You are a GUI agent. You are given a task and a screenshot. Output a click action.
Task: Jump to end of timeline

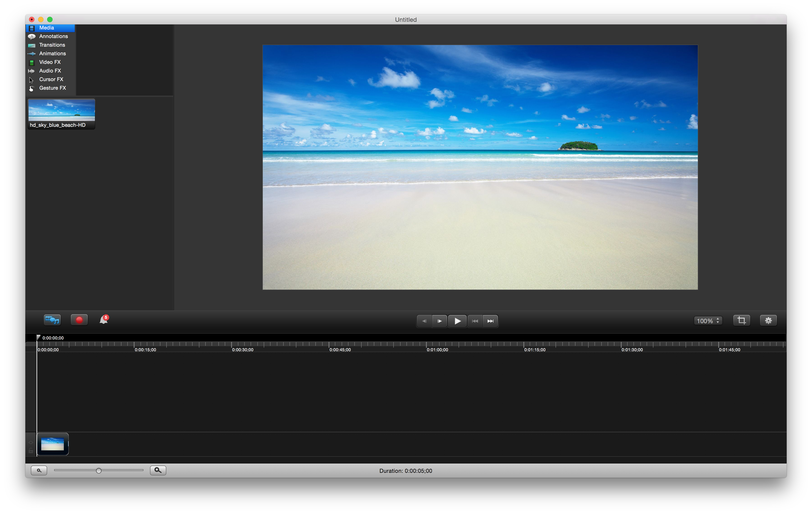point(490,321)
